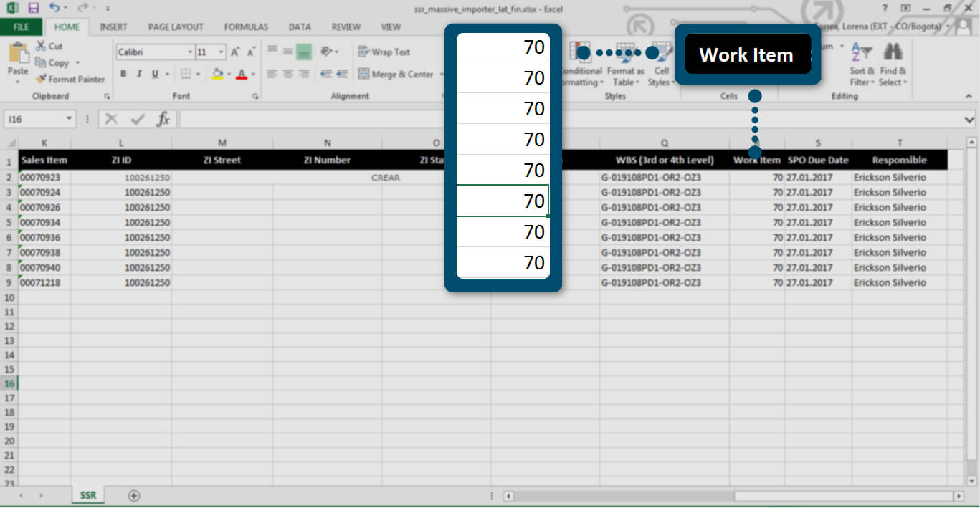
Task: Click the Save icon in the quick access toolbar
Action: tap(33, 8)
